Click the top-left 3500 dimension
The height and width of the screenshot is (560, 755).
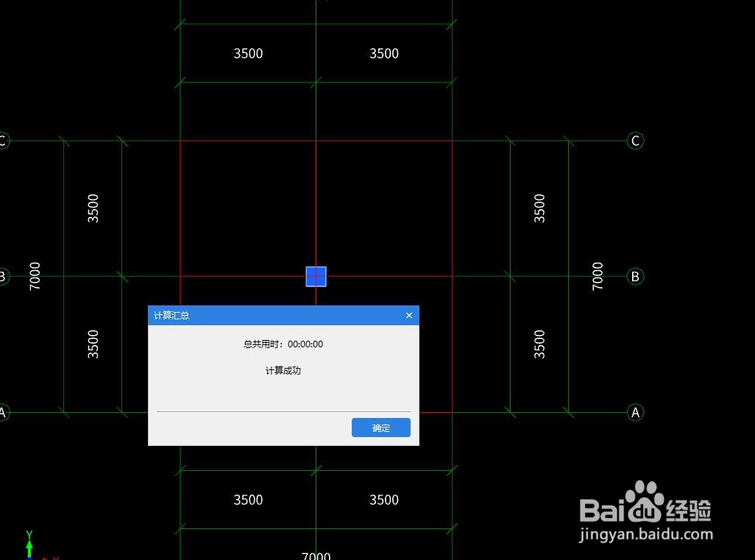pyautogui.click(x=249, y=54)
